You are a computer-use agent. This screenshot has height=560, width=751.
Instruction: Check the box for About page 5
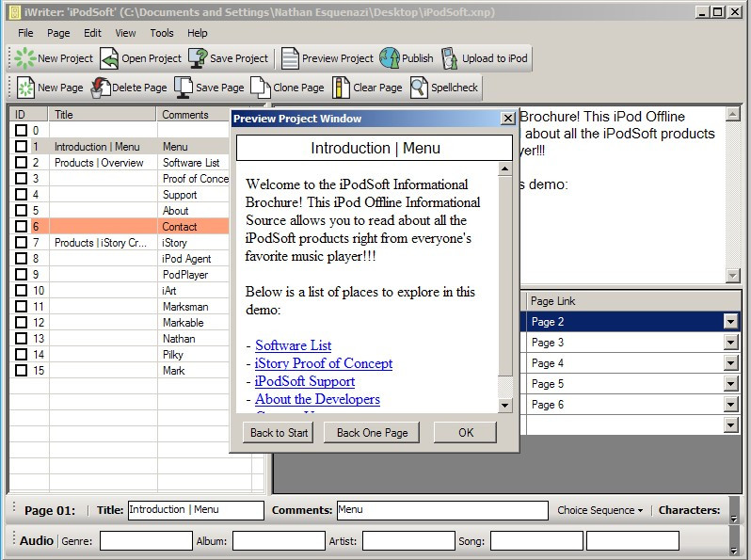click(x=21, y=210)
